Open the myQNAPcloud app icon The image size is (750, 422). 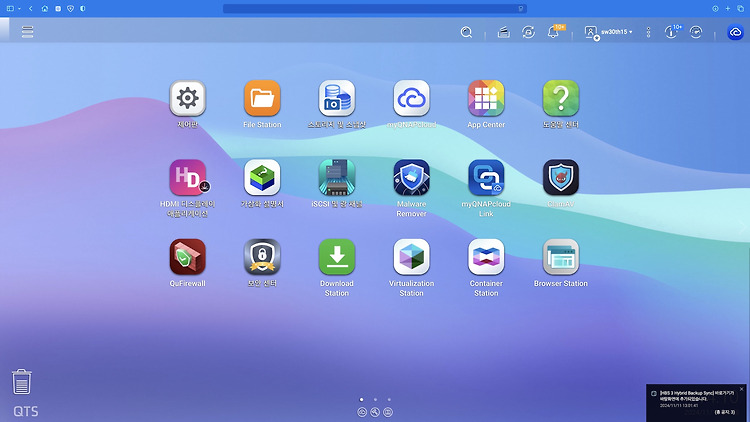pyautogui.click(x=411, y=98)
